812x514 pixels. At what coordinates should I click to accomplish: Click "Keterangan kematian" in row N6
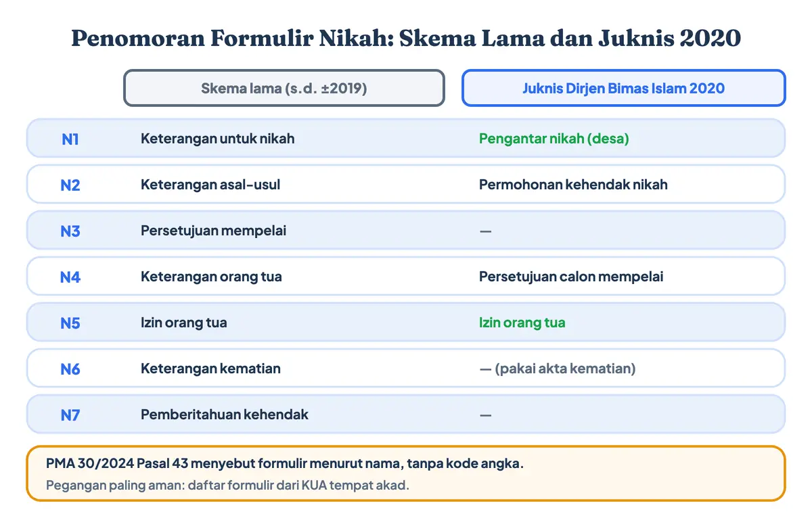[x=210, y=369]
